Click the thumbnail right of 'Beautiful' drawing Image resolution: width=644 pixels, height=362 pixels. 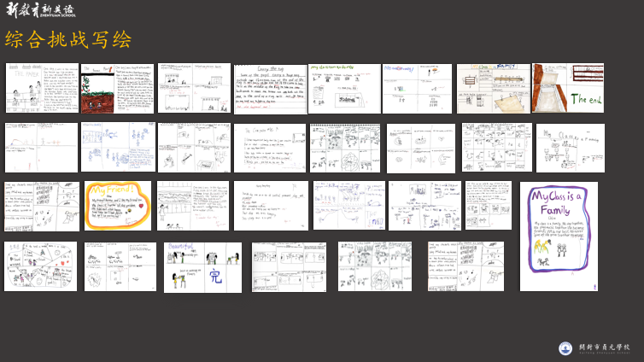tap(289, 267)
